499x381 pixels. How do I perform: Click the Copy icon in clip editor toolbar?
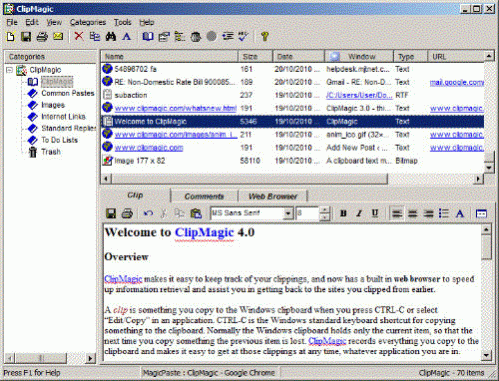(180, 213)
